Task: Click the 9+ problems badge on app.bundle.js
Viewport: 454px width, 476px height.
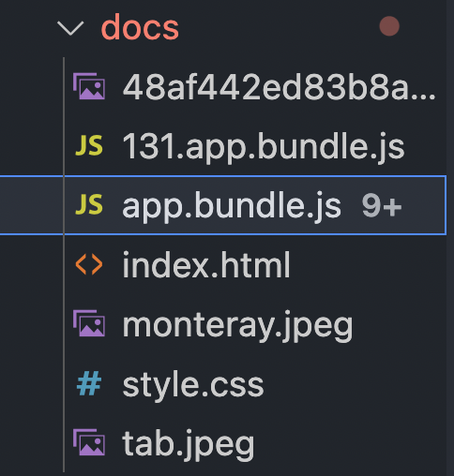Action: 382,206
